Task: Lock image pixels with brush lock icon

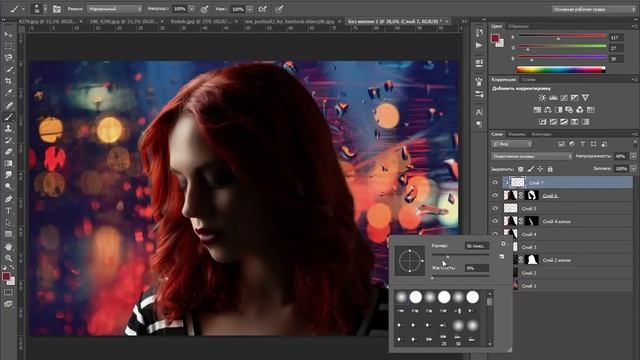Action: 531,169
